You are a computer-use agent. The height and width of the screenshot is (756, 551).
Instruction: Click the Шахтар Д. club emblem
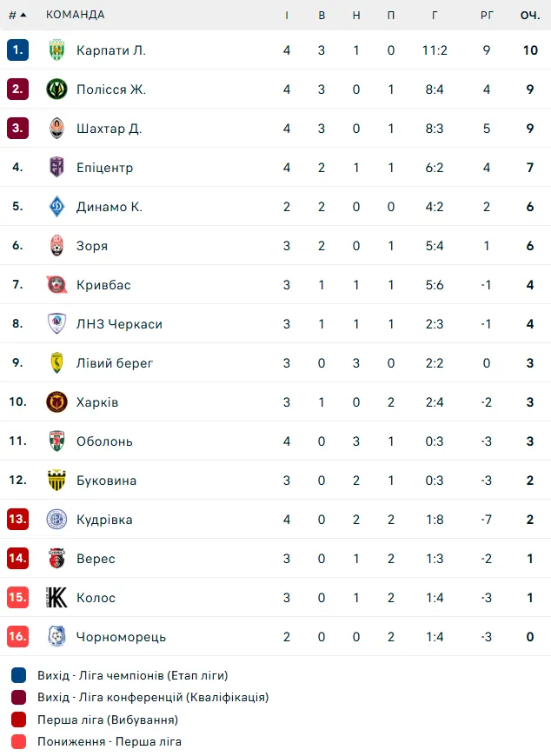coord(56,129)
